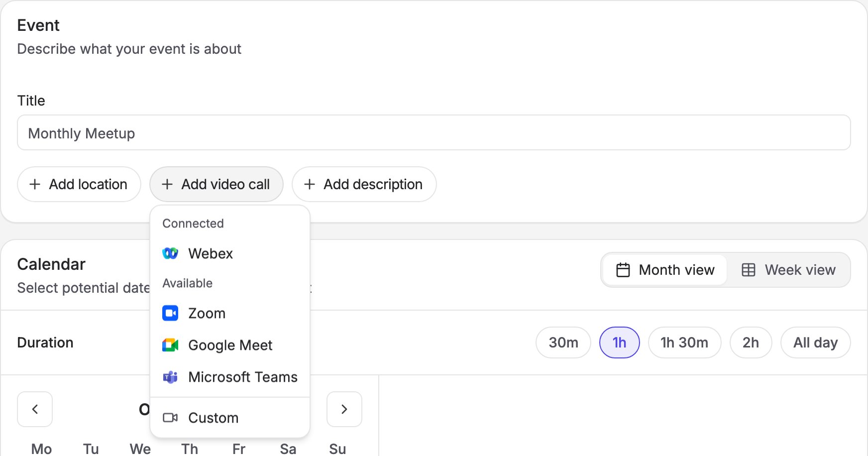Focus the Title field with Monthly Meetup
868x456 pixels.
point(434,132)
